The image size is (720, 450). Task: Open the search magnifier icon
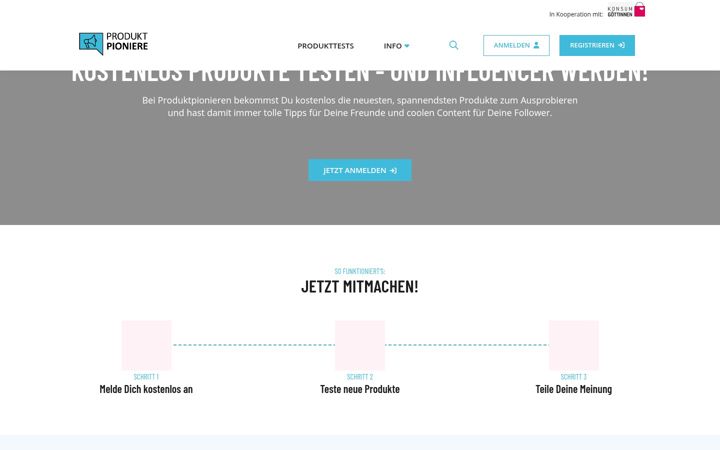(x=453, y=45)
